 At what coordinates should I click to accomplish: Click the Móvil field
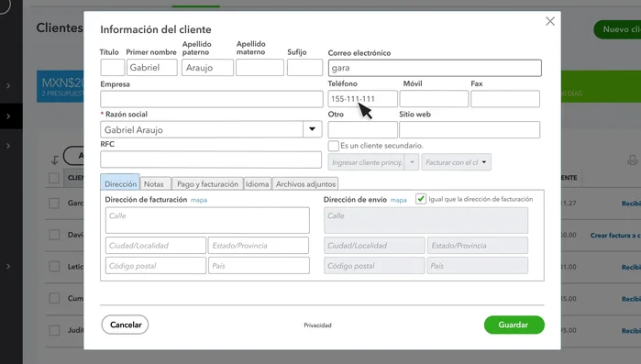(434, 99)
